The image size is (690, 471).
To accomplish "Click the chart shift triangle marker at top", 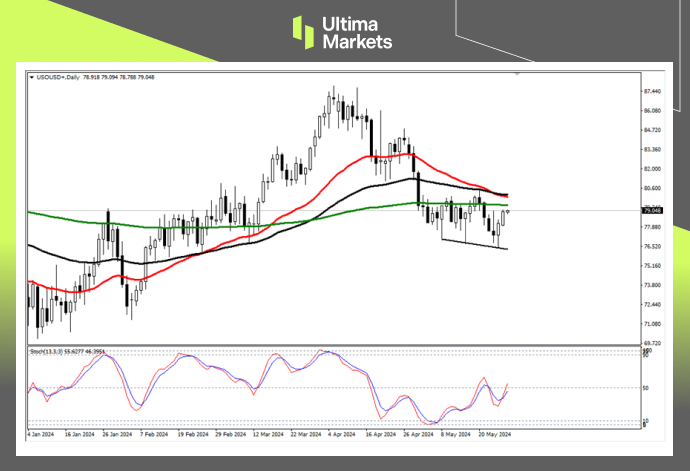I will pos(516,74).
